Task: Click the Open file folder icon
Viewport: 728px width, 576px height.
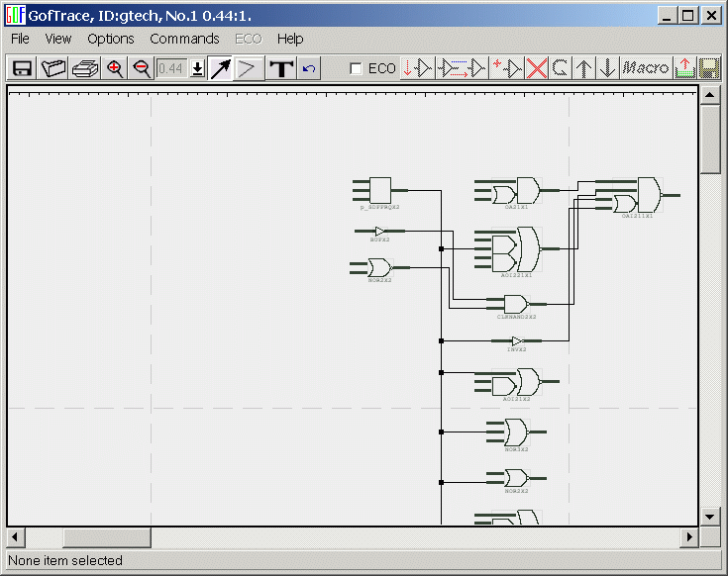Action: (53, 68)
